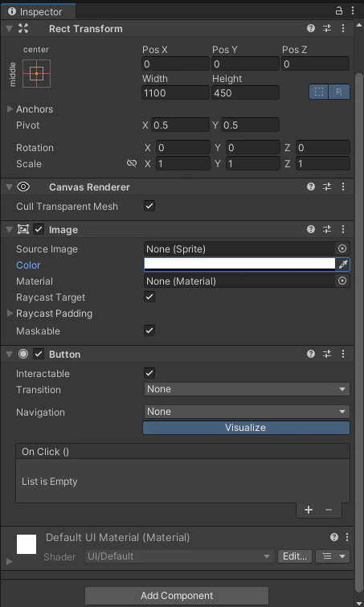The height and width of the screenshot is (607, 364).
Task: Click the Visualize button
Action: pyautogui.click(x=247, y=428)
